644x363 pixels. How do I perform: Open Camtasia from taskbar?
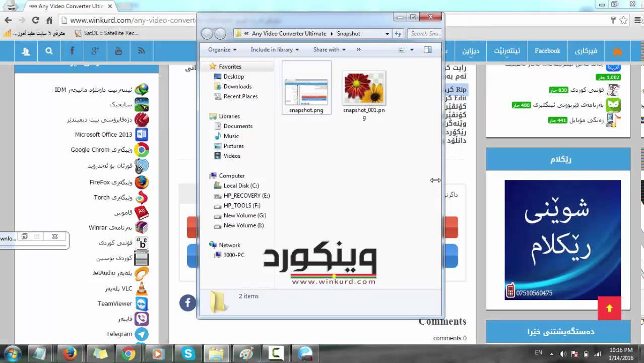tap(276, 353)
